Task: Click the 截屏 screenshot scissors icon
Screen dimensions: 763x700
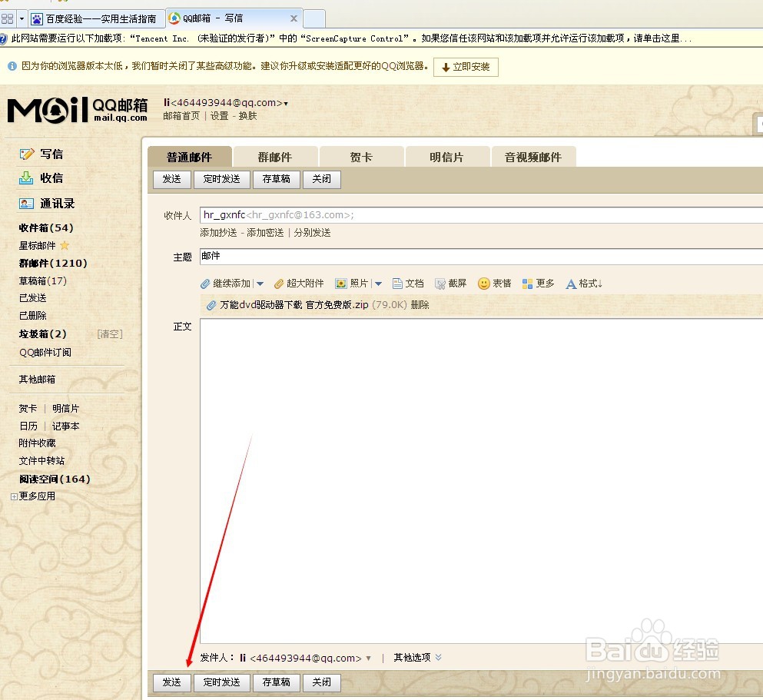Action: [440, 284]
